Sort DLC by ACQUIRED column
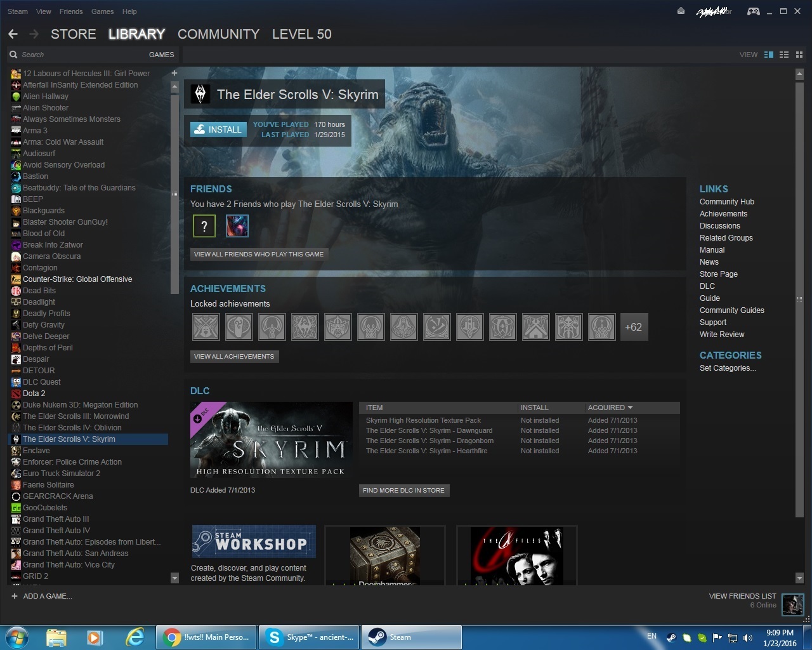This screenshot has width=812, height=650. point(610,408)
